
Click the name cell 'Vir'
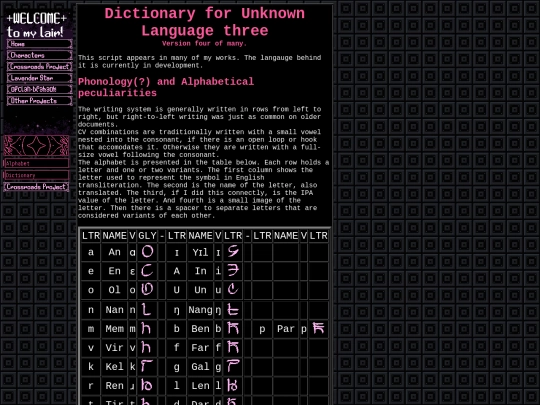115,348
